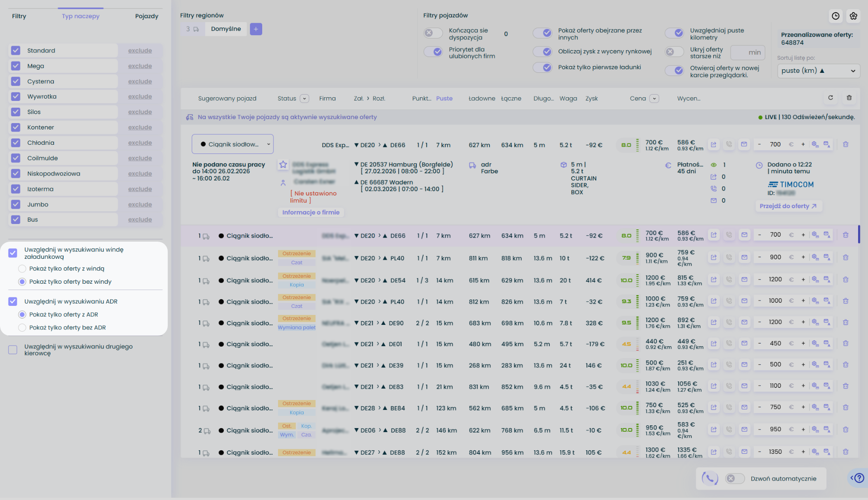Click the 'min' offers age input field
Viewport: 868px width, 500px height.
point(748,52)
